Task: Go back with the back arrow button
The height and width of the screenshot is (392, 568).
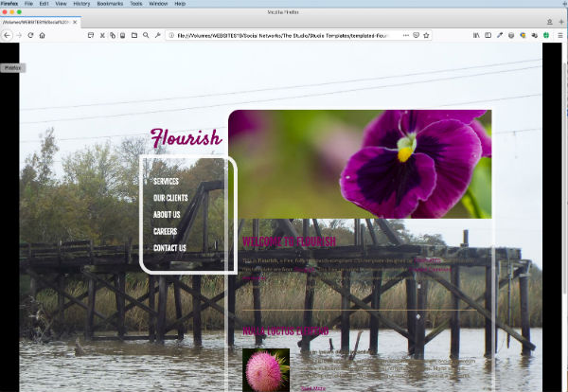Action: [7, 35]
